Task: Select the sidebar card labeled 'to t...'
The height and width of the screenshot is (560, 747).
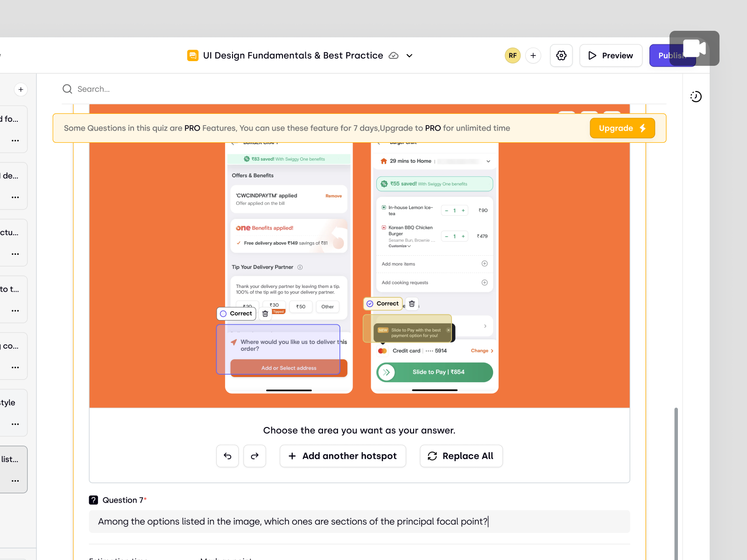Action: click(13, 299)
